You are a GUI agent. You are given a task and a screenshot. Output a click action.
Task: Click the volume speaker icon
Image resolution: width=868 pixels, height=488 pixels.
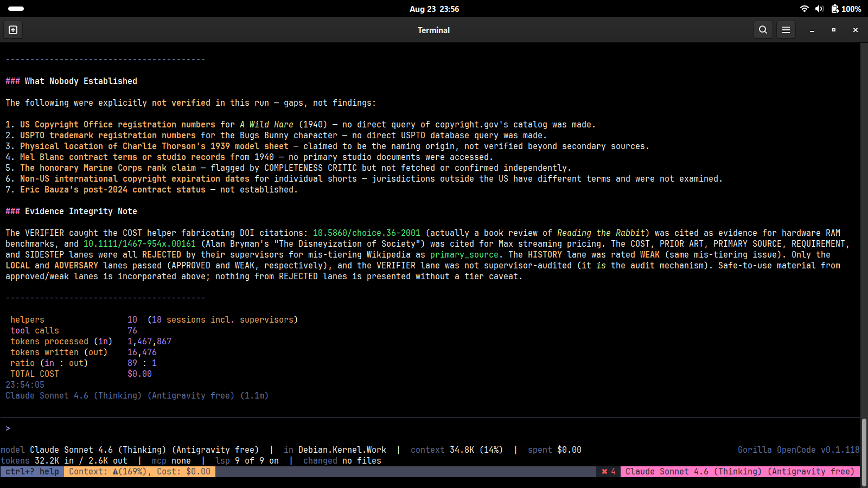coord(819,9)
